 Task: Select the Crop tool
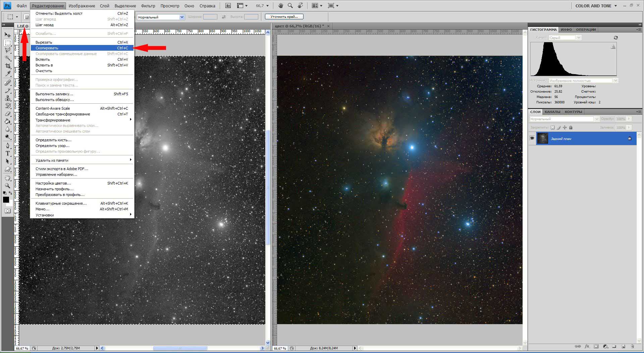coord(7,66)
